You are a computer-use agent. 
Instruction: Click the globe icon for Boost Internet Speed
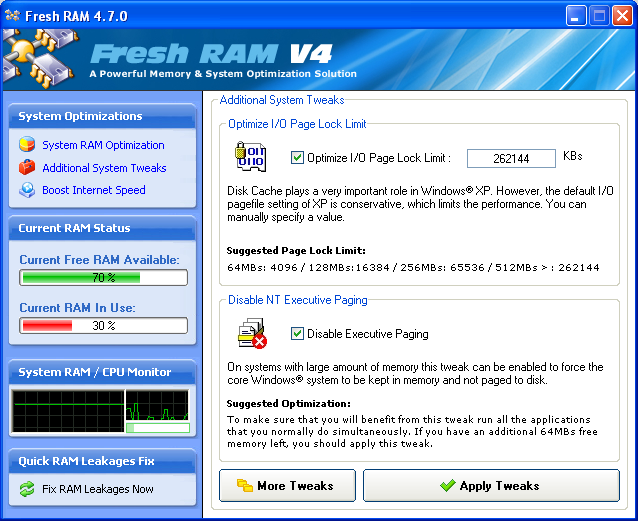pyautogui.click(x=27, y=190)
